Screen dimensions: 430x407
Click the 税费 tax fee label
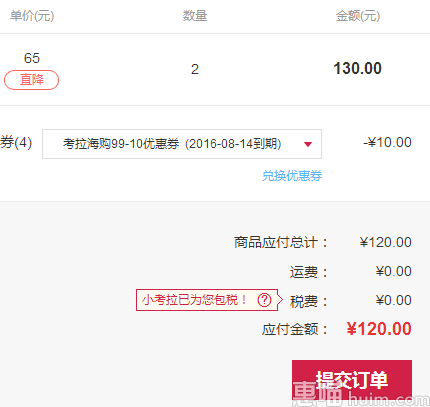[308, 301]
